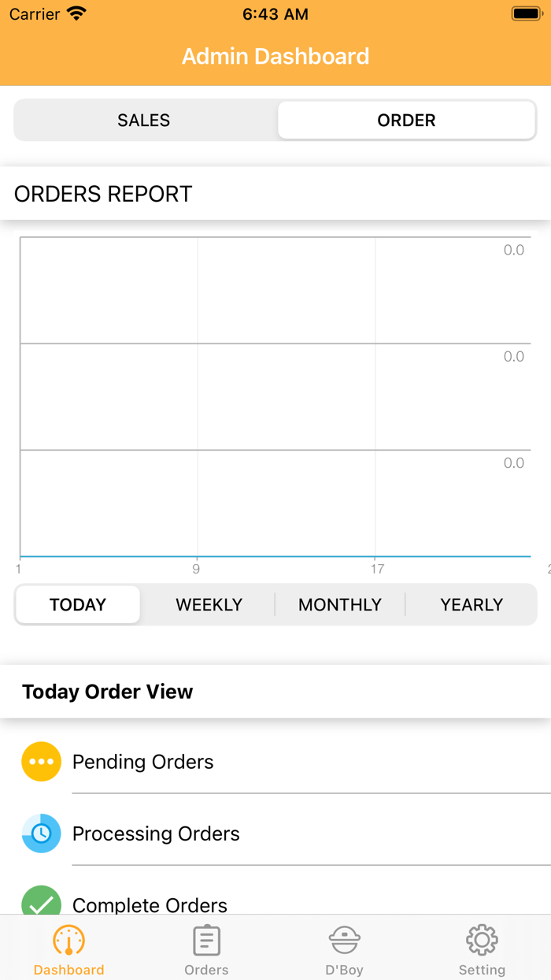Tap the orders report chart area

pos(275,396)
